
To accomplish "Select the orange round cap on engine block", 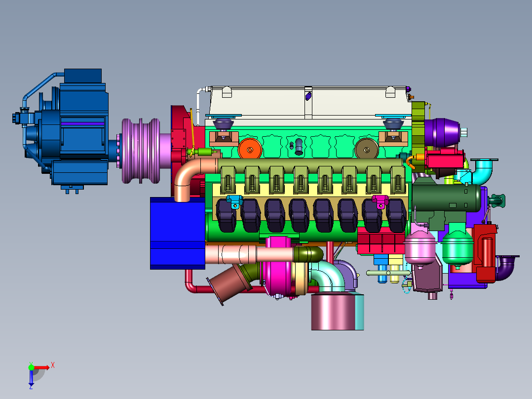I will pos(250,150).
